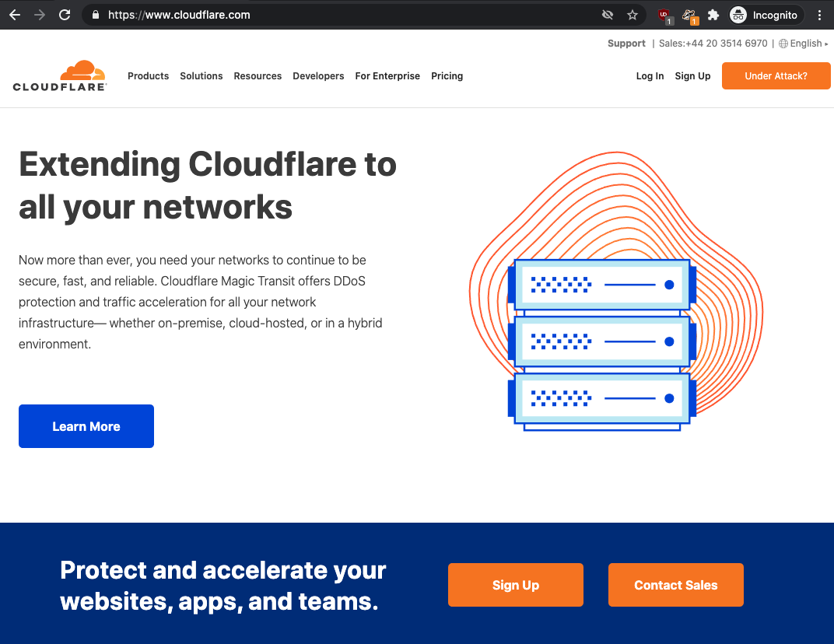
Task: Reload the page with the refresh icon
Action: click(65, 15)
